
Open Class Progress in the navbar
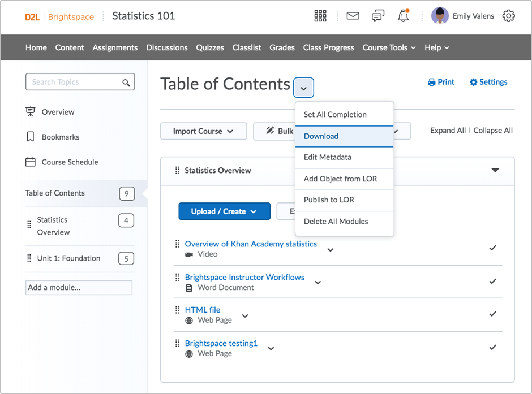tap(328, 48)
